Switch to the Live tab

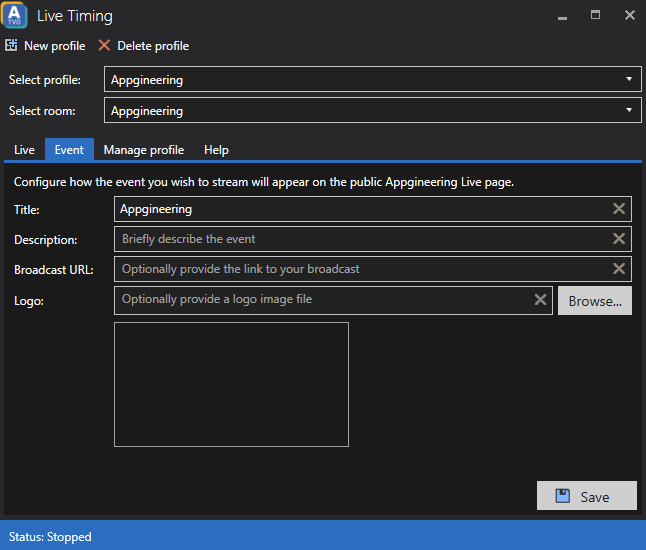point(24,150)
